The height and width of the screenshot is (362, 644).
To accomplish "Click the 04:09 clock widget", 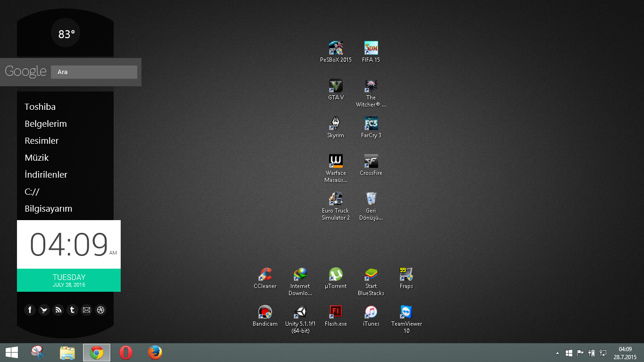I will pyautogui.click(x=69, y=244).
